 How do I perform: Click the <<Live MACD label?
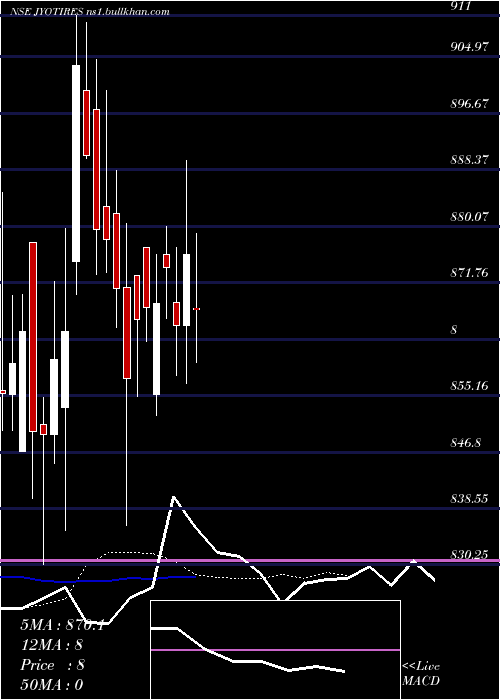pyautogui.click(x=421, y=674)
